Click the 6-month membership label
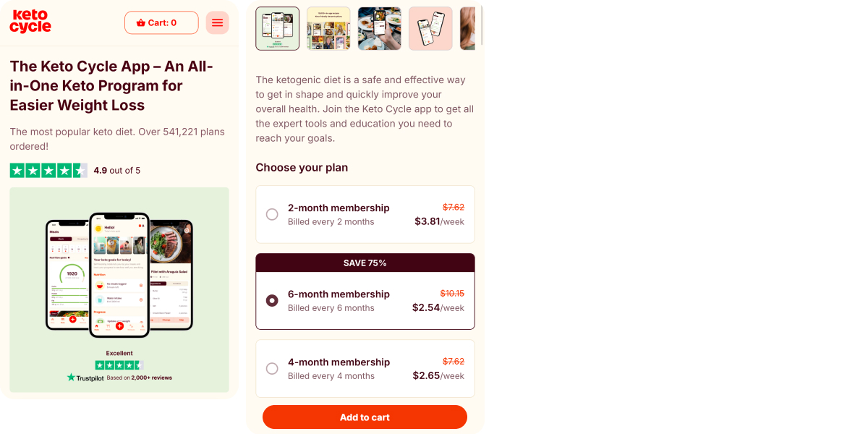The height and width of the screenshot is (434, 868). click(339, 294)
